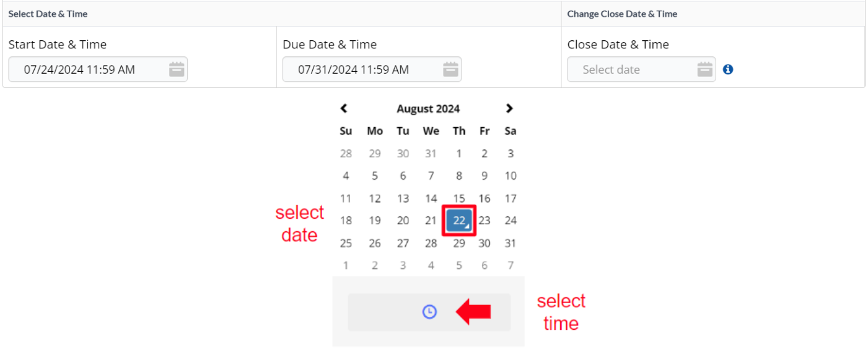Choose August 31 in the calendar

pyautogui.click(x=510, y=243)
